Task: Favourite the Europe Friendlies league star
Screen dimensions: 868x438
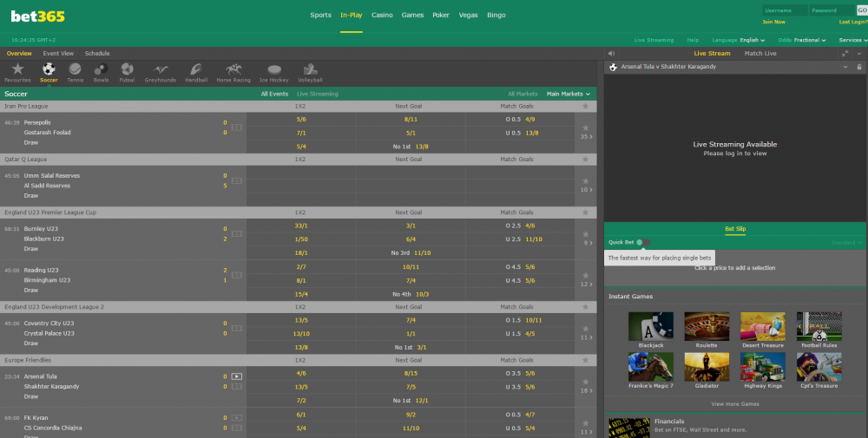Action: 585,360
